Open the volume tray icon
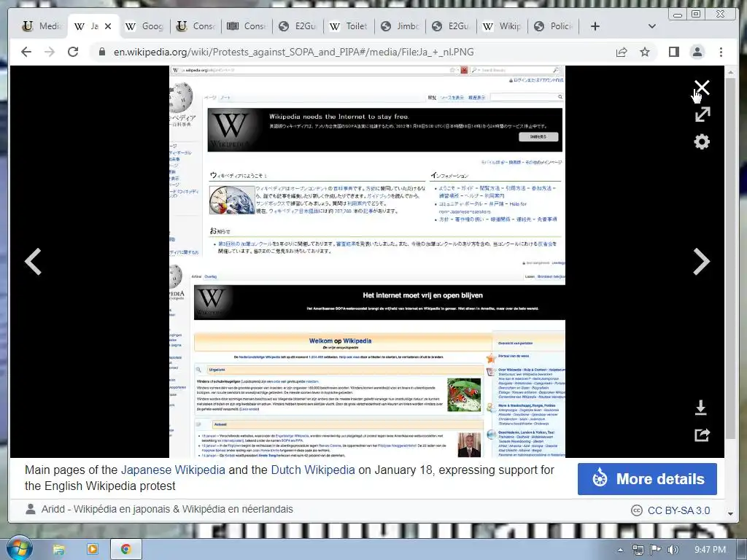This screenshot has width=747, height=560. 673,550
